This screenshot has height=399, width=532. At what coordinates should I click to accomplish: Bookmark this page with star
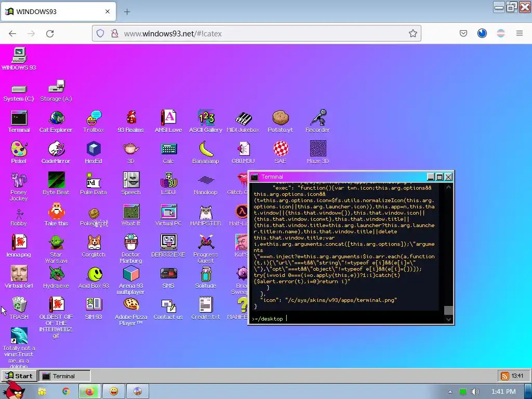413,33
